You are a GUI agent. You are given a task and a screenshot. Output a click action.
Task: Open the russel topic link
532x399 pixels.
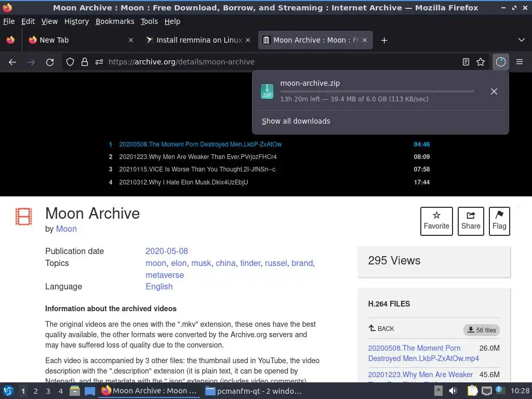[x=275, y=263]
